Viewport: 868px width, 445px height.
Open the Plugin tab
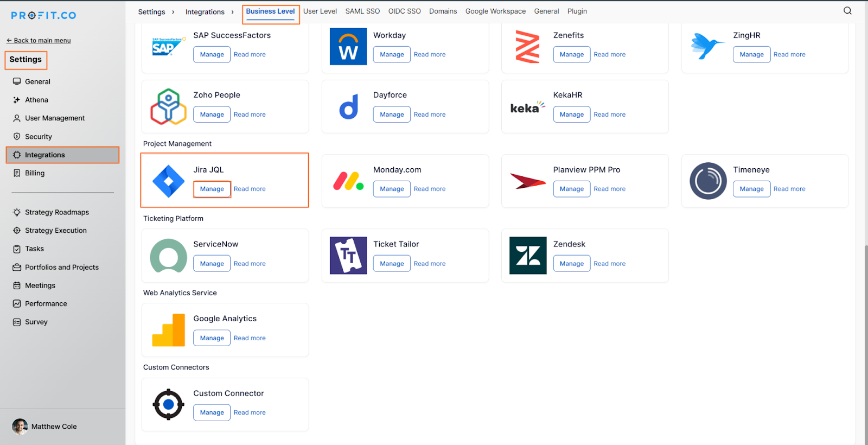point(577,11)
